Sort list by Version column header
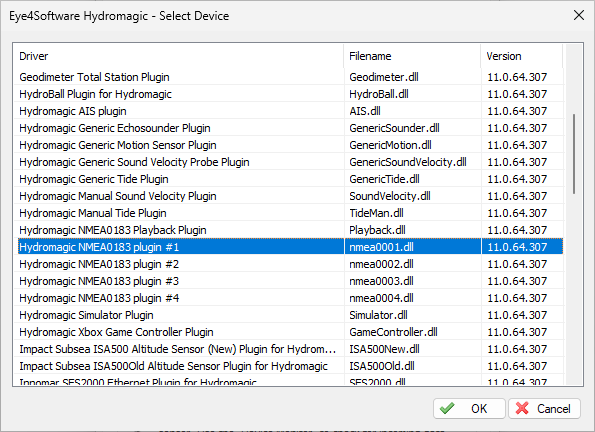 pyautogui.click(x=521, y=56)
